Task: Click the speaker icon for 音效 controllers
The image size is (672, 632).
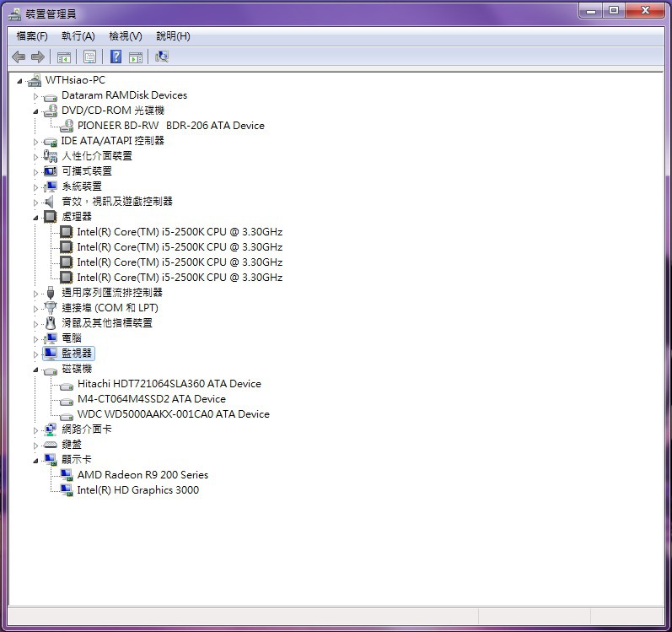Action: [49, 202]
